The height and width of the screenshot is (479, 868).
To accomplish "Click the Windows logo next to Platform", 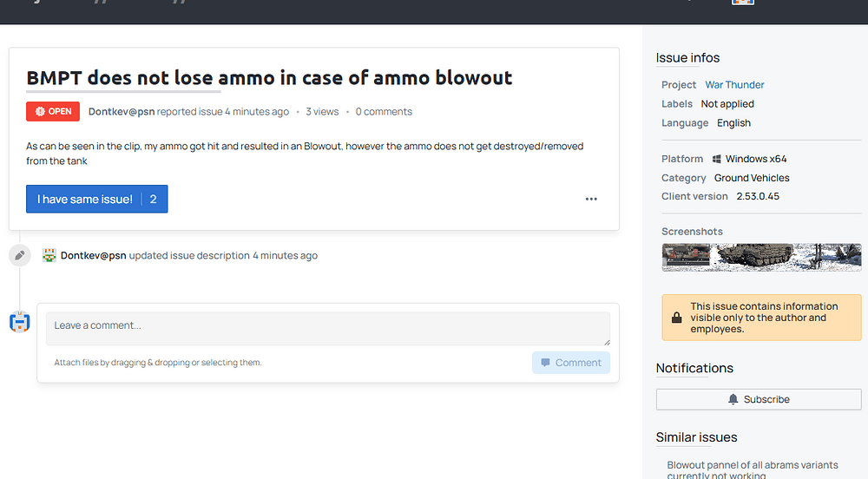I will point(717,159).
